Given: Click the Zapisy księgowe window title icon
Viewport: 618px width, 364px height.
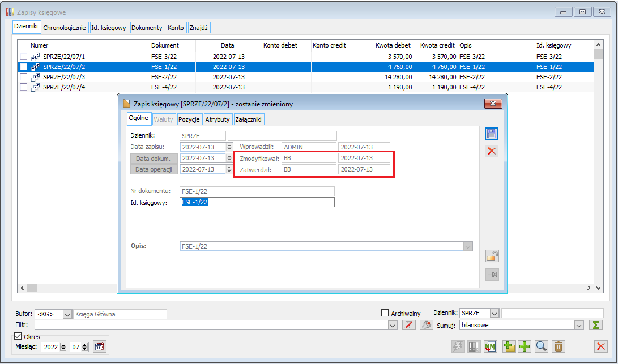Looking at the screenshot, I should click(x=10, y=12).
